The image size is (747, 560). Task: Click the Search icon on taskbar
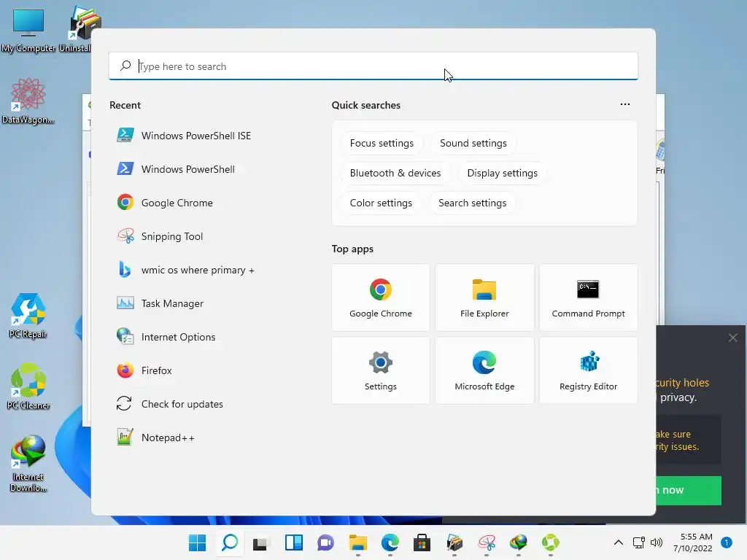pos(230,542)
